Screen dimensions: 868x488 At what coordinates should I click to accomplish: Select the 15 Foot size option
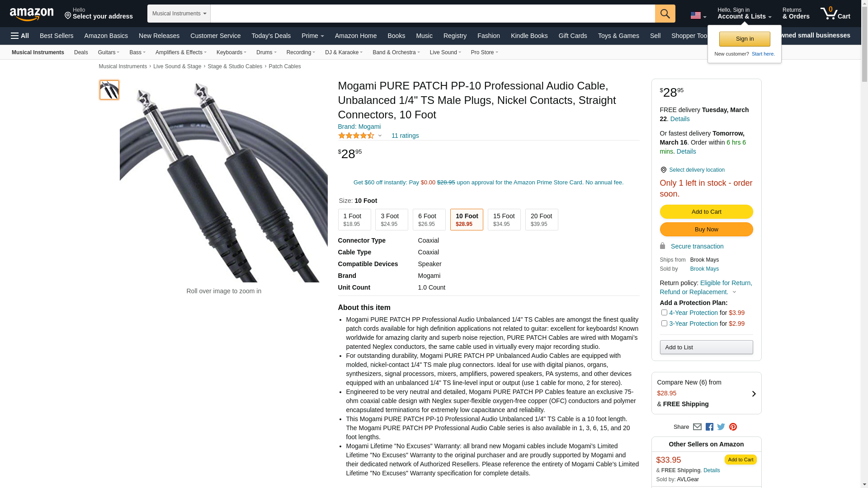[504, 220]
